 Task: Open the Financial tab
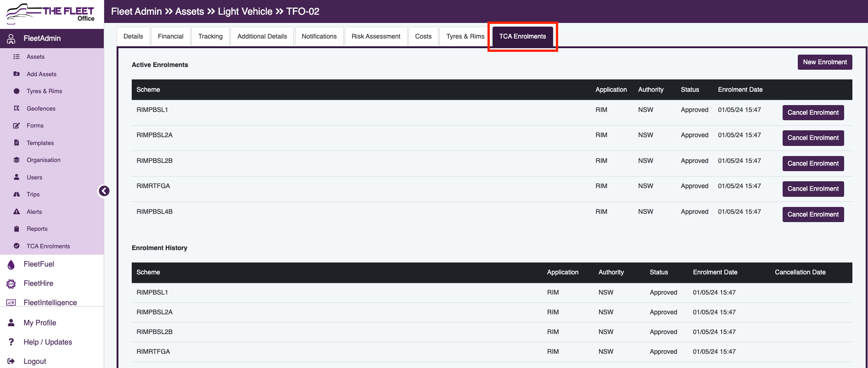pyautogui.click(x=171, y=36)
